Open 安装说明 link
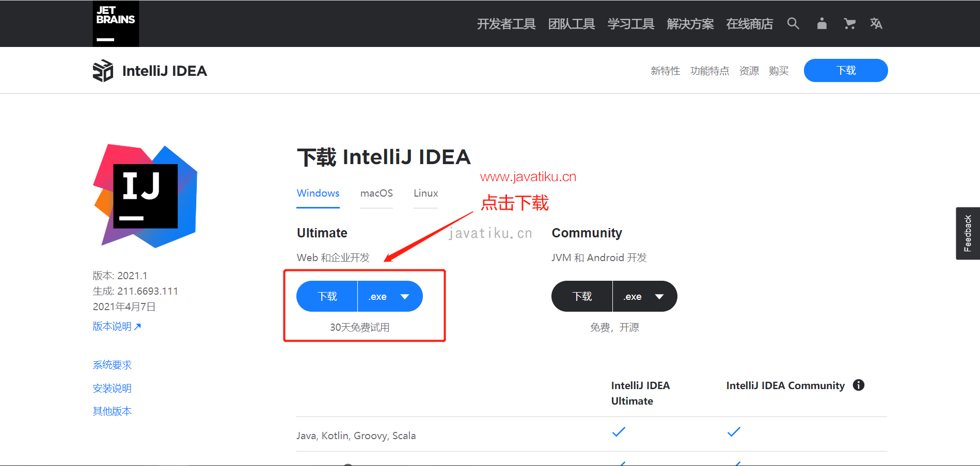The image size is (980, 466). click(x=112, y=388)
